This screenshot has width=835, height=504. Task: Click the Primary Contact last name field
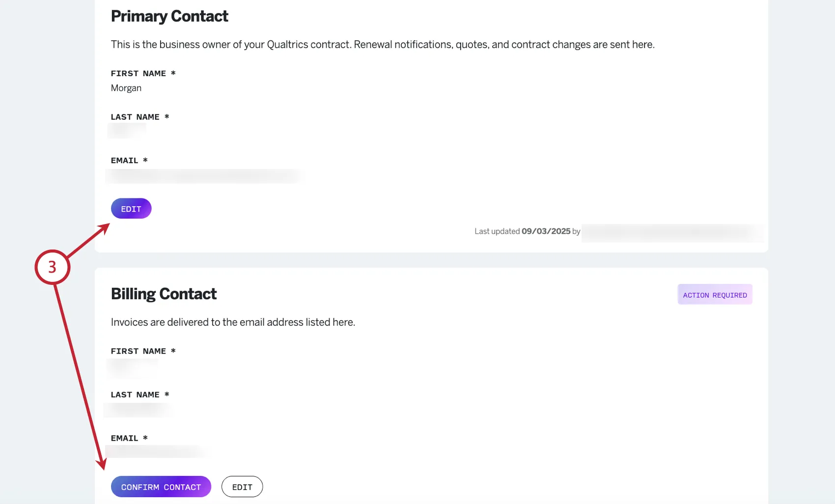[x=126, y=130]
